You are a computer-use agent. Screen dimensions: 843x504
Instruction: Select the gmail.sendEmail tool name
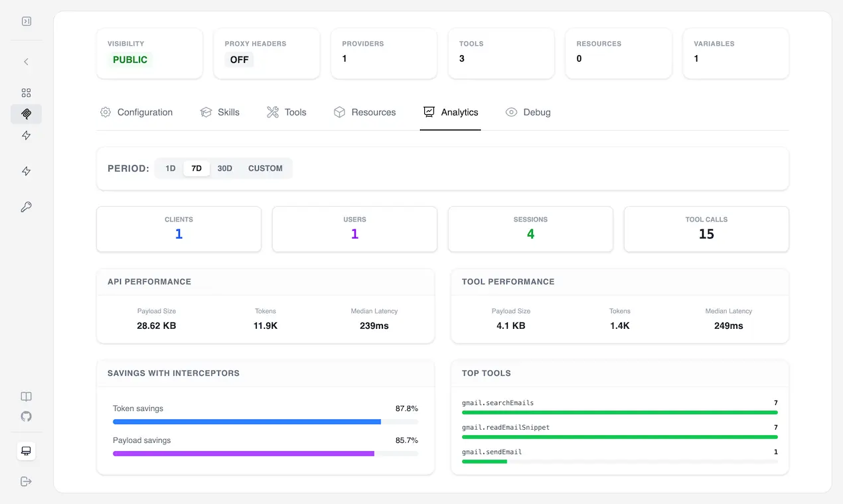[x=492, y=452]
